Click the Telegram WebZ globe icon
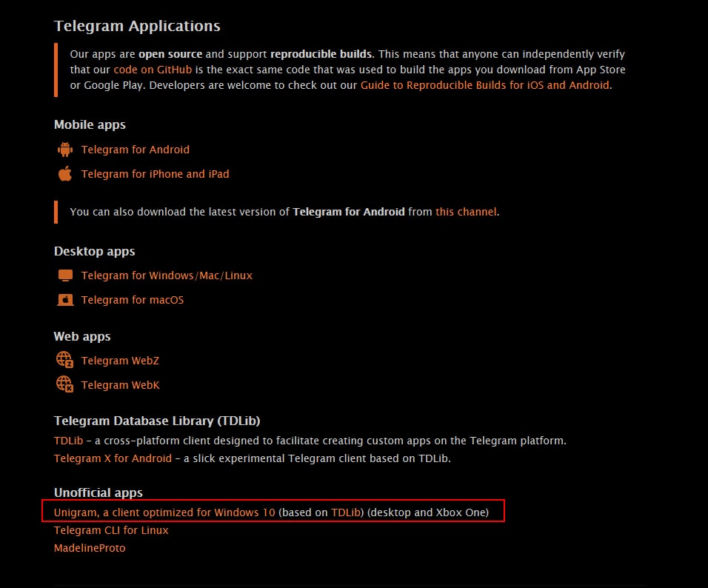Image resolution: width=708 pixels, height=588 pixels. [x=64, y=360]
